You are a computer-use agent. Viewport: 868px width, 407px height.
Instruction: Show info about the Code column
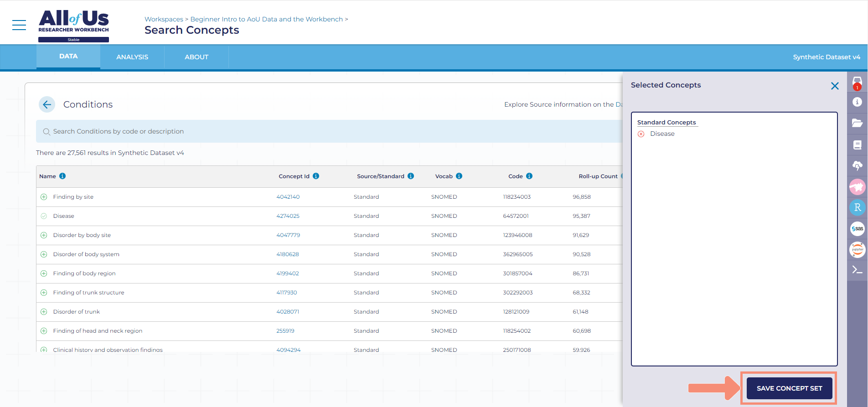click(x=529, y=176)
